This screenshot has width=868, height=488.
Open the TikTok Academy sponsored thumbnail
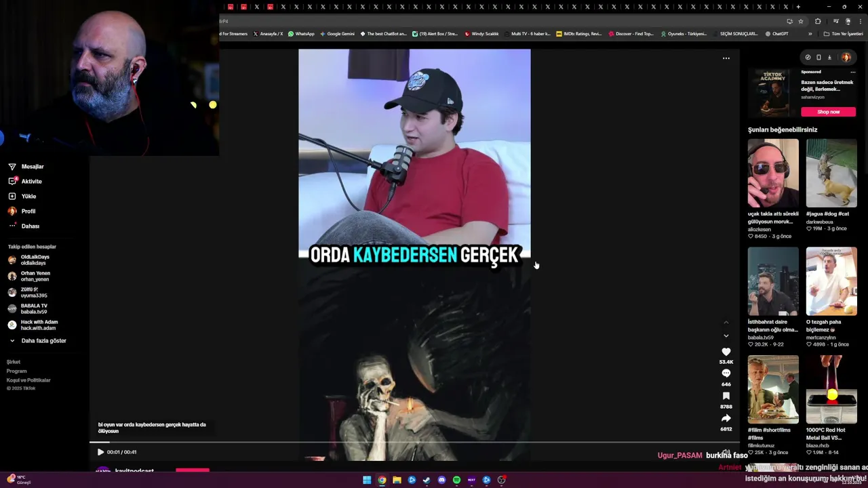[773, 93]
